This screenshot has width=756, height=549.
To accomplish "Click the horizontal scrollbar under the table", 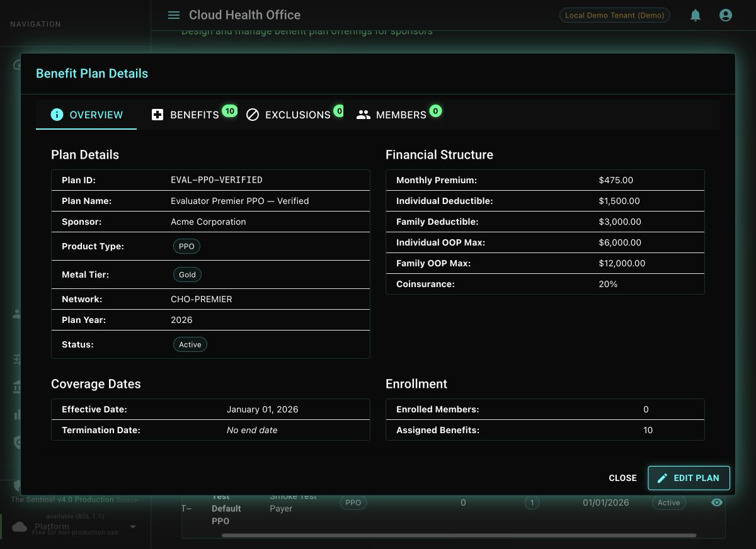I will [x=459, y=536].
